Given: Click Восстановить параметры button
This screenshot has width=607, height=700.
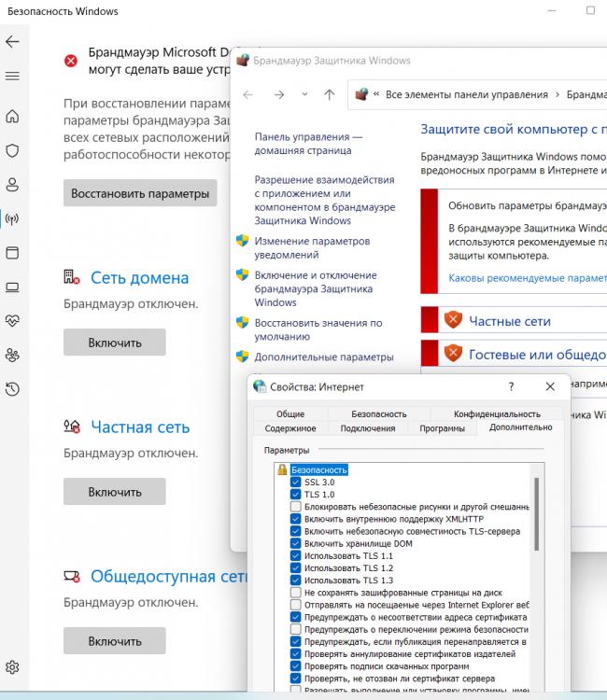Looking at the screenshot, I should tap(140, 193).
